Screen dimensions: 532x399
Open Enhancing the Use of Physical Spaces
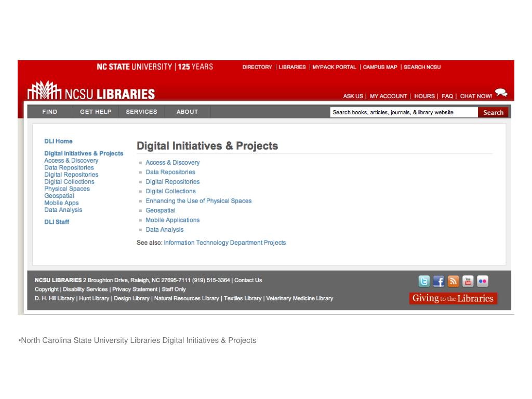pyautogui.click(x=198, y=201)
